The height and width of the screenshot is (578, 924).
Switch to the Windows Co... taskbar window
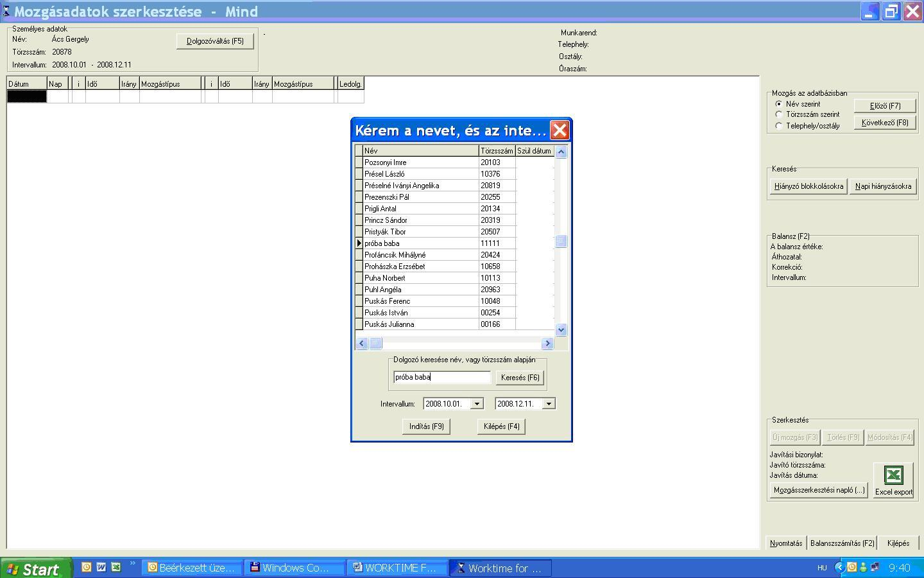coord(295,568)
